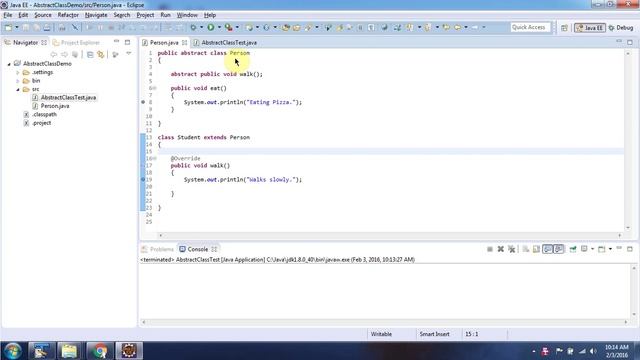Open the New file dropdown arrow
The image size is (640, 360).
tap(17, 27)
